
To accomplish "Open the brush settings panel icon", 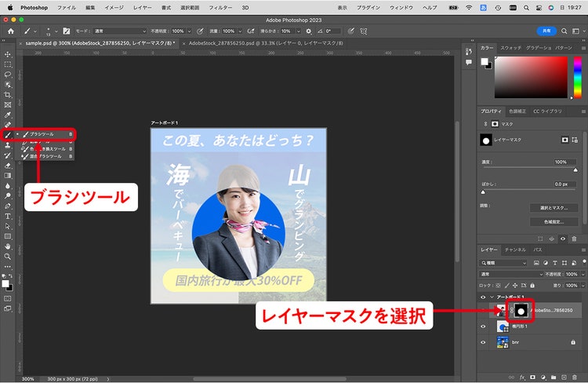I will click(67, 31).
